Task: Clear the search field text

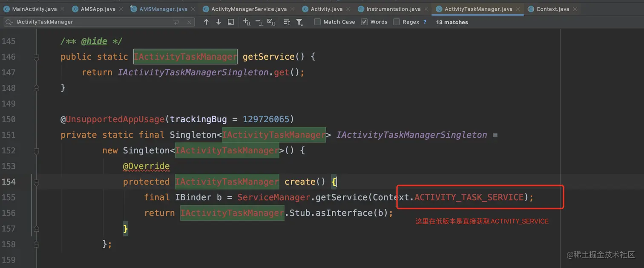Action: [x=188, y=22]
